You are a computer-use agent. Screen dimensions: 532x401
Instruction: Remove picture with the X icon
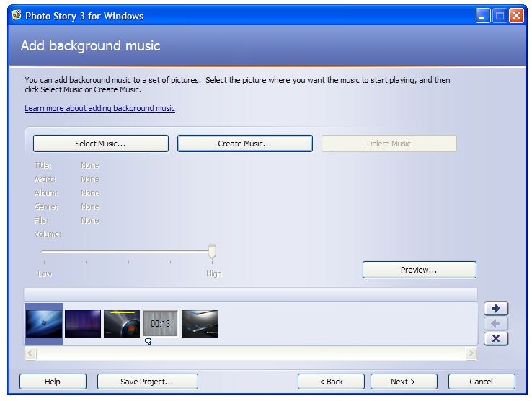coord(496,338)
